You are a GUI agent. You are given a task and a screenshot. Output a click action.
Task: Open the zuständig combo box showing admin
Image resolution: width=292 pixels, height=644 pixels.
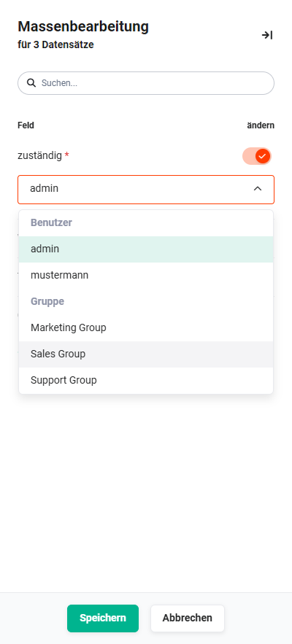pyautogui.click(x=146, y=190)
